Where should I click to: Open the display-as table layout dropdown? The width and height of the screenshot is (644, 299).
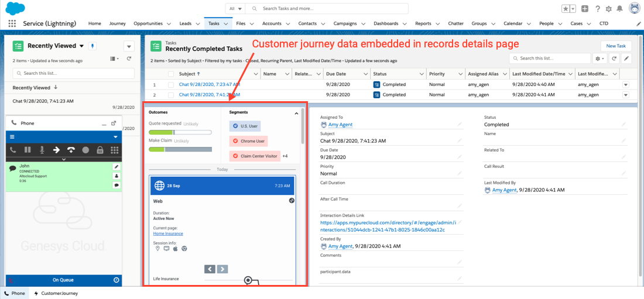(115, 59)
